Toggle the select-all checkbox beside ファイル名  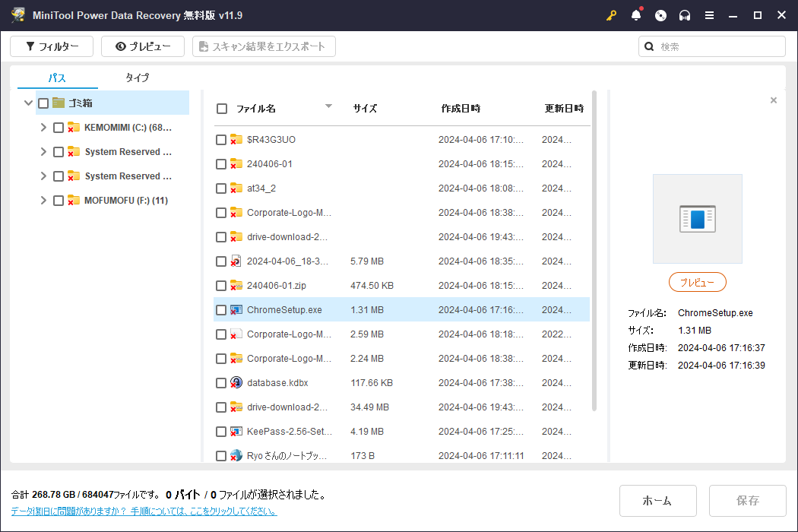[222, 109]
